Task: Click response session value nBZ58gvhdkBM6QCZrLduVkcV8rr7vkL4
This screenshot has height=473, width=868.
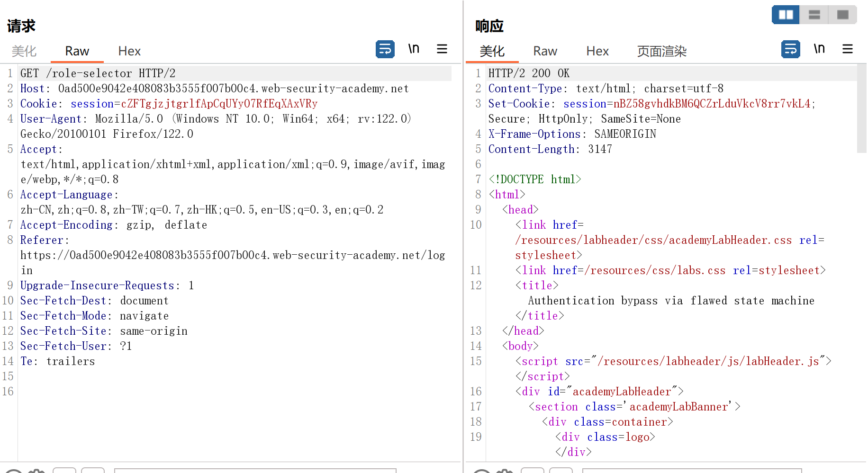Action: click(x=712, y=104)
